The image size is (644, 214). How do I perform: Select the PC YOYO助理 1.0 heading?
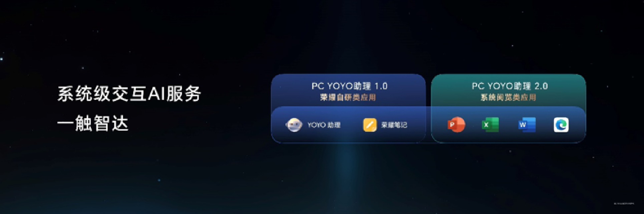349,86
